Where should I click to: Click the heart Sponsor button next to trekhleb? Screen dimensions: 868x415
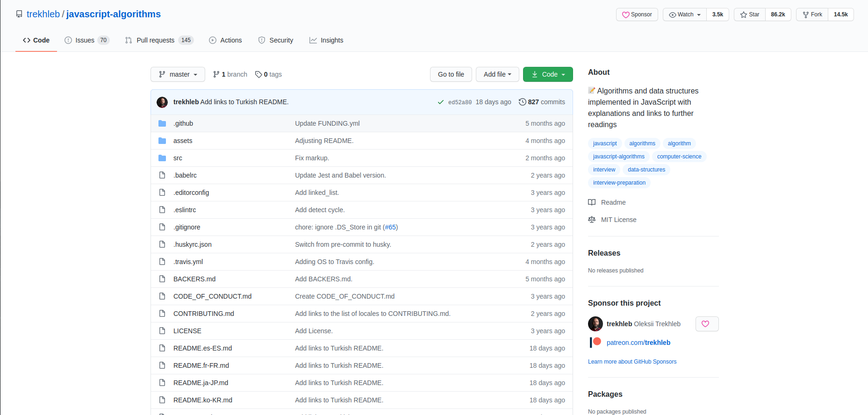point(707,324)
